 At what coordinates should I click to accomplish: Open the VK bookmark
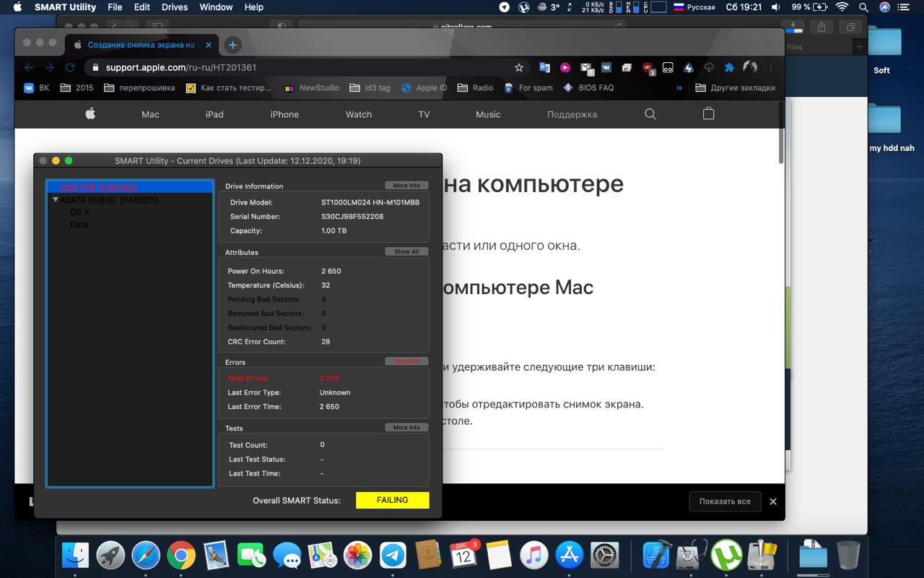(37, 87)
